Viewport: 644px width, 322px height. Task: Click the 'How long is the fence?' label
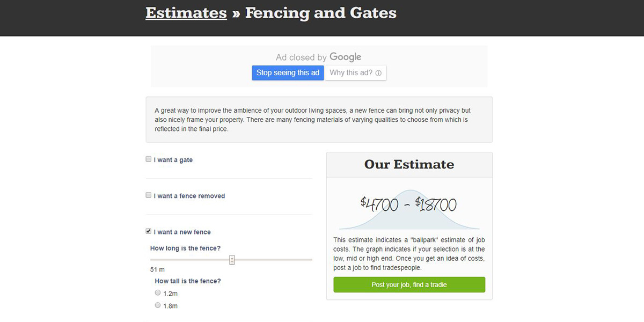pyautogui.click(x=185, y=248)
